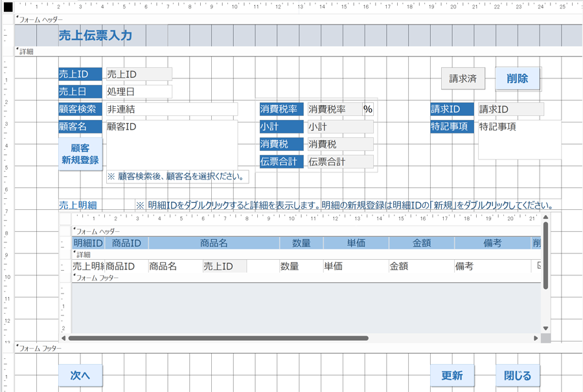
Task: Select the main フォーム フッター section bar
Action: click(x=291, y=348)
